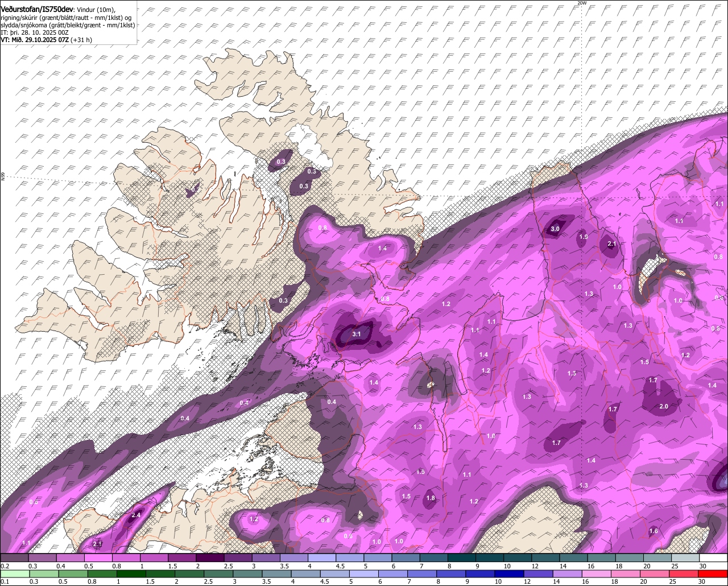Click the 2.0 precipitation value on the map
728x586 pixels.
663,406
